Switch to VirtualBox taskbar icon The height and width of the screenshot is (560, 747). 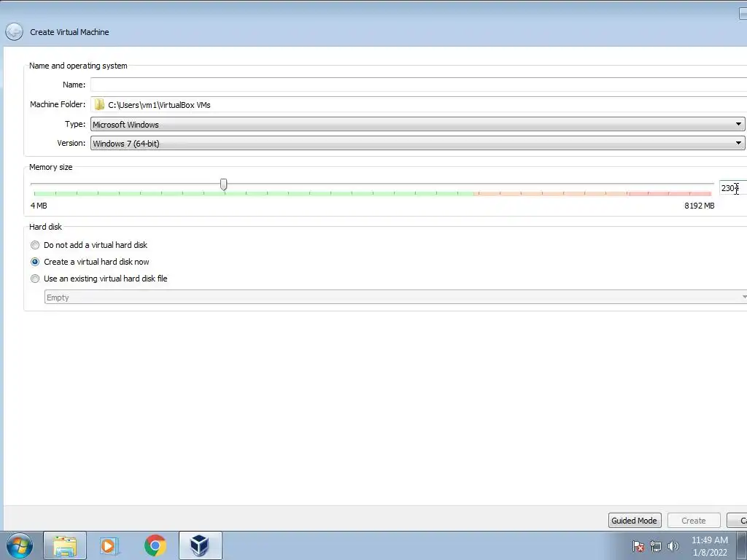[200, 545]
